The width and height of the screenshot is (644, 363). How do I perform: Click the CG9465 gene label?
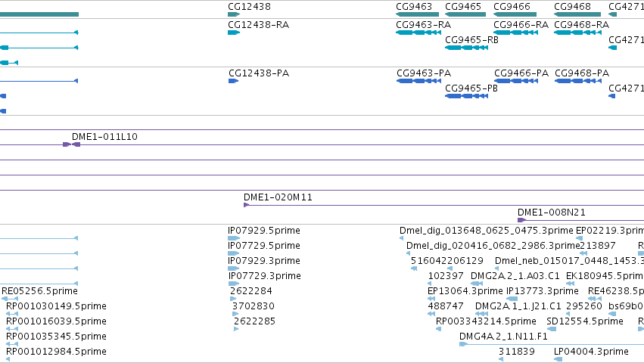(x=463, y=7)
